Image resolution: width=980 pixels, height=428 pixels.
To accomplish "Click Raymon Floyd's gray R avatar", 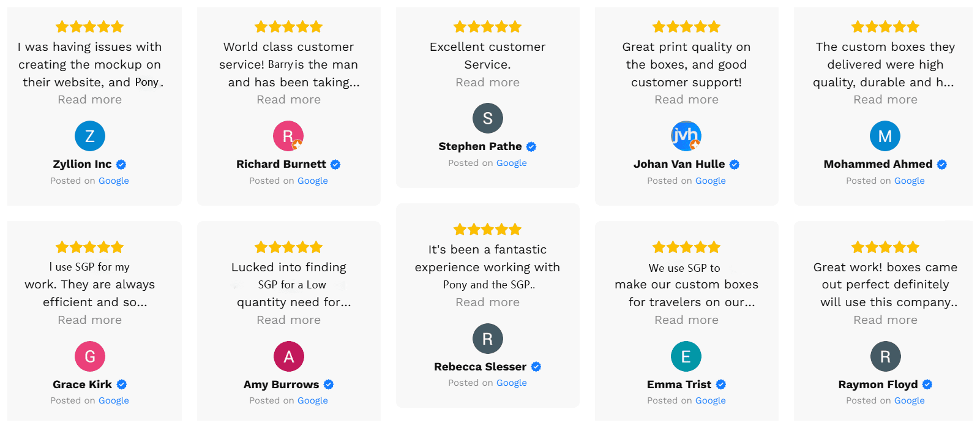I will 885,356.
